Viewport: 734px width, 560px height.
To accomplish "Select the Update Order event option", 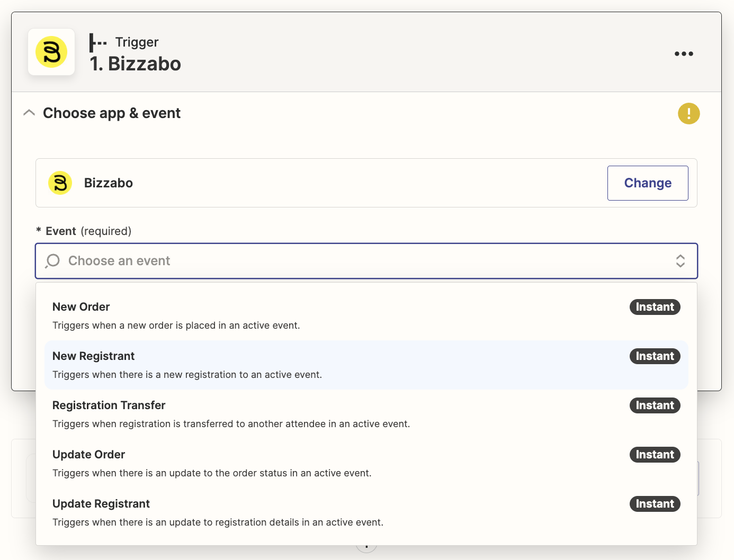I will [366, 463].
